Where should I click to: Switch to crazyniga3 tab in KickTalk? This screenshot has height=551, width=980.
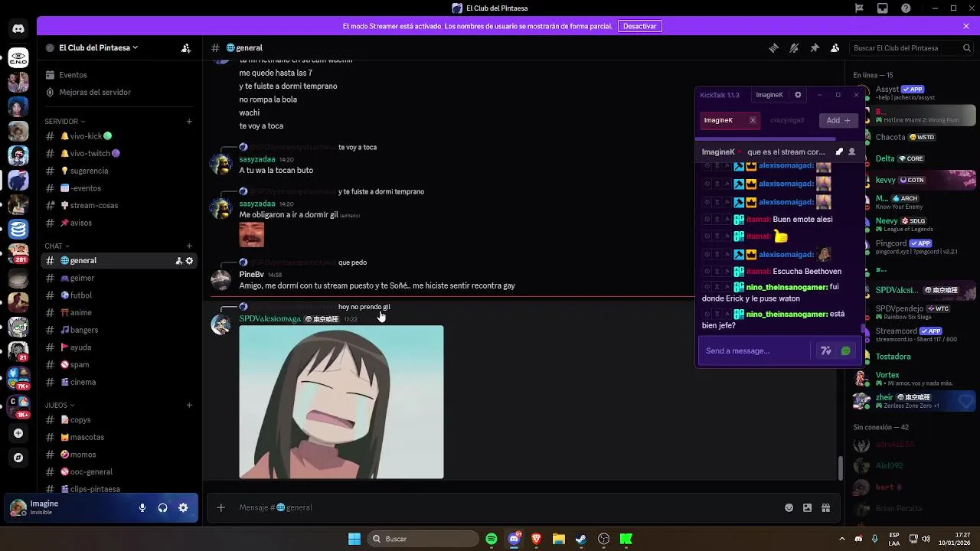pos(787,120)
